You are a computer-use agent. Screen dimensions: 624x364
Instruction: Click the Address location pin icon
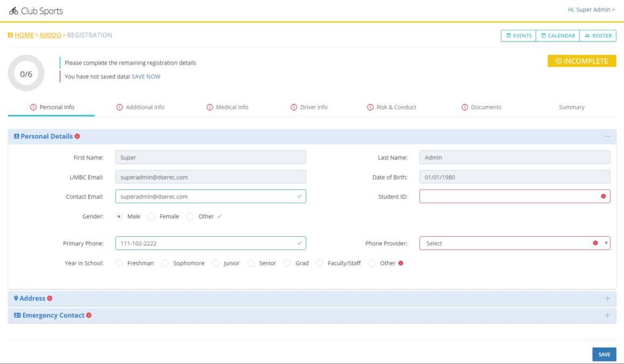(x=15, y=298)
